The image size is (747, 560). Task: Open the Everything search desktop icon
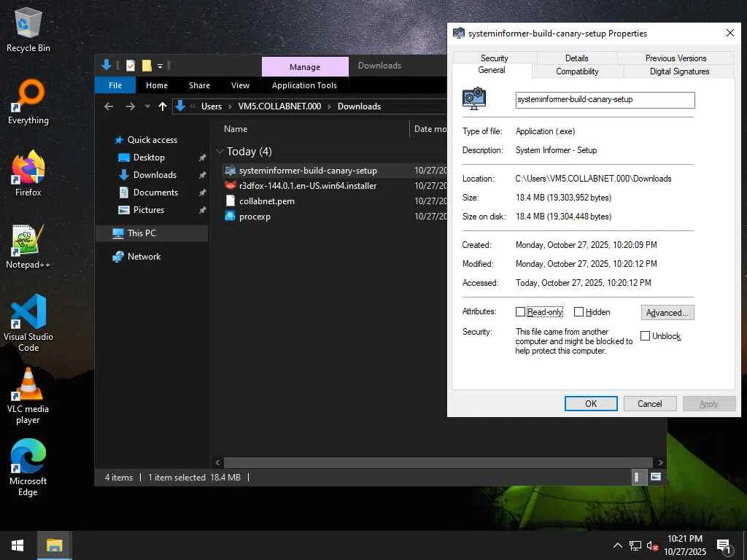click(28, 102)
